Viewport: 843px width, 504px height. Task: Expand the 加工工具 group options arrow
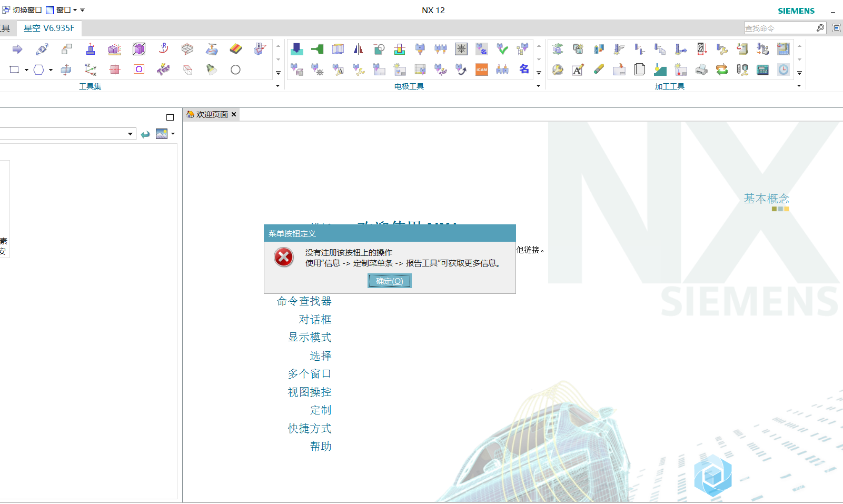(799, 86)
